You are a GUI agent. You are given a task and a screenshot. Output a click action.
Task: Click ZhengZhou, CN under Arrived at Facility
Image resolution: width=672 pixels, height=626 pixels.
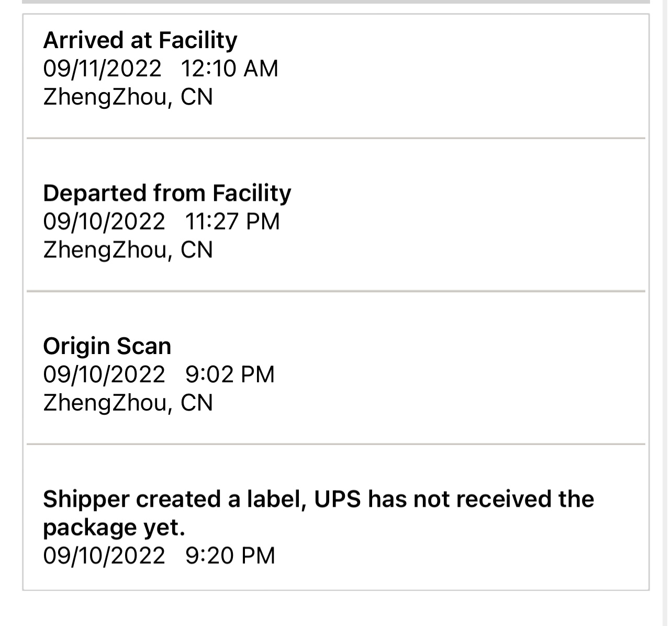pos(128,97)
